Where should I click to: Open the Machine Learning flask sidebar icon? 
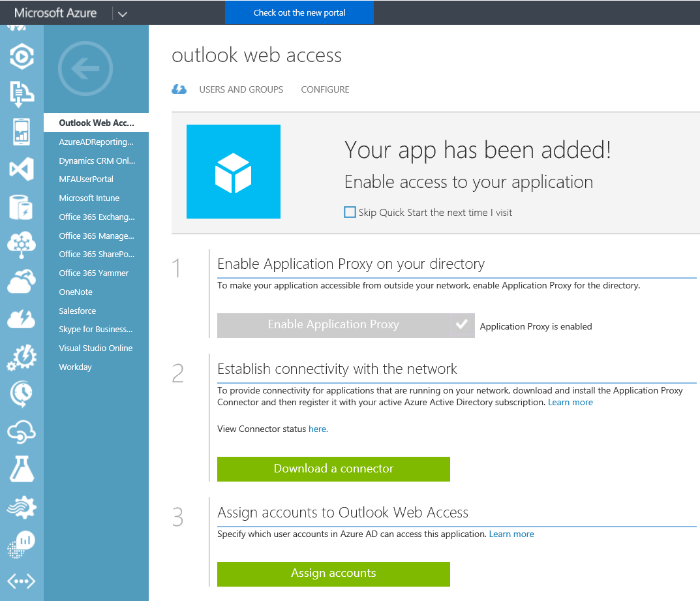(x=22, y=469)
